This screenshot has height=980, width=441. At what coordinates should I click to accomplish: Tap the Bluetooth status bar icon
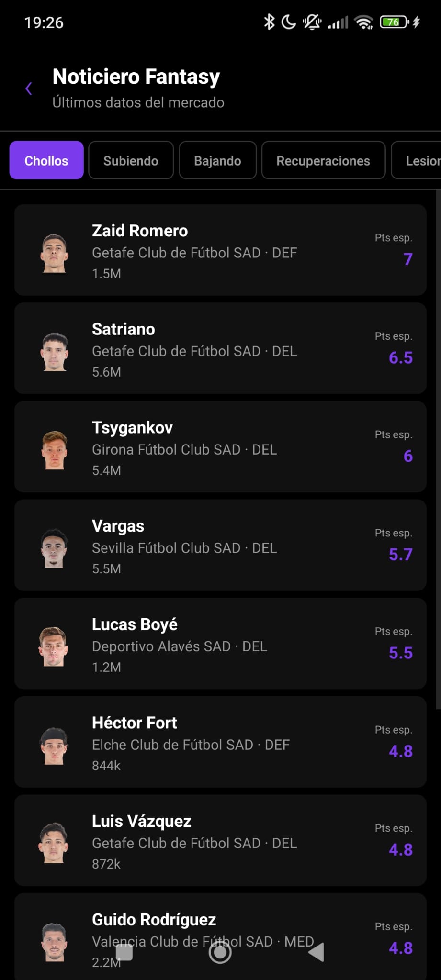(x=270, y=22)
